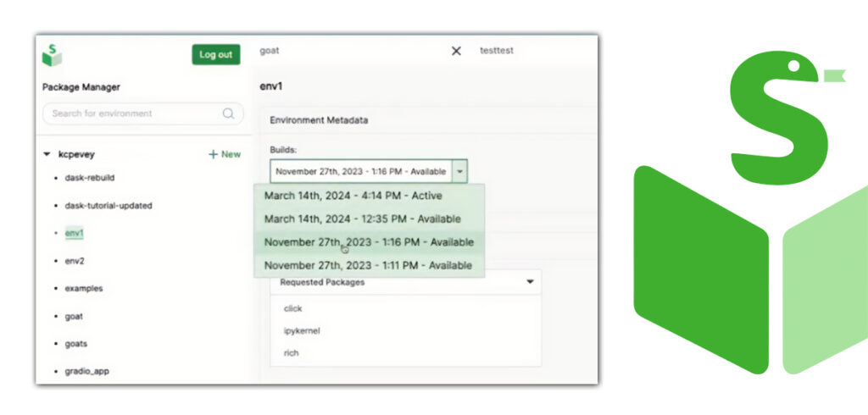Open the dask-rebuild environment
868x415 pixels.
click(90, 178)
